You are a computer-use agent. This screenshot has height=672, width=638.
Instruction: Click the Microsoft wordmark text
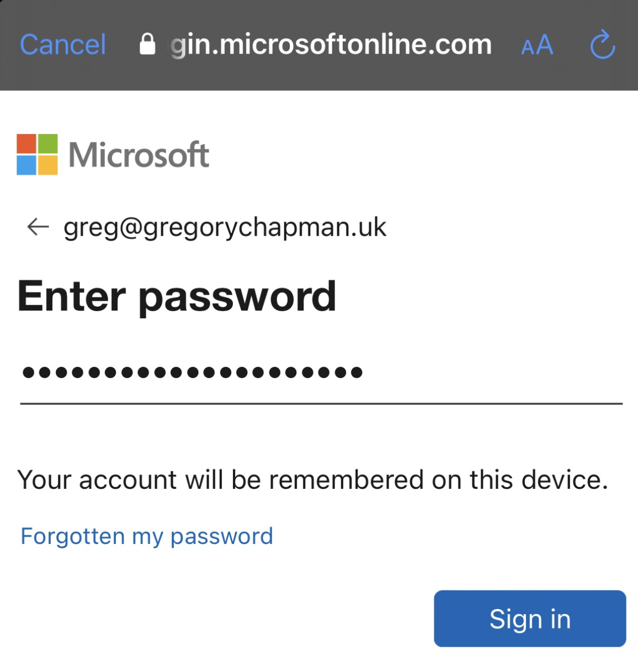139,155
